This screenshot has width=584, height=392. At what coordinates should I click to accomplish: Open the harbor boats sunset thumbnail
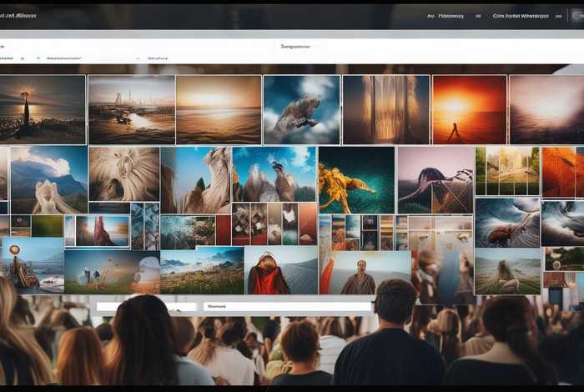point(131,109)
